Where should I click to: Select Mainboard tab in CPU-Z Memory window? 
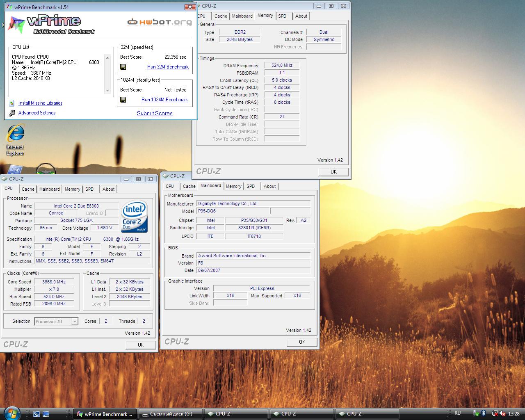click(x=242, y=16)
